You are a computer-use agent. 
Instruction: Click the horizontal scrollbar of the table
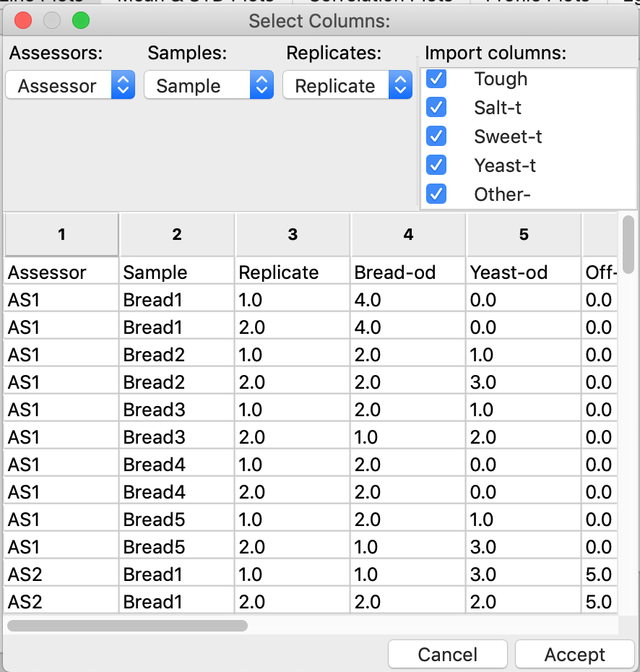[x=127, y=626]
